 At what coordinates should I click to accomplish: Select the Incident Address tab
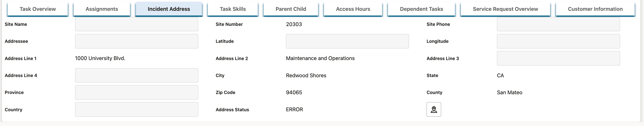tap(169, 9)
